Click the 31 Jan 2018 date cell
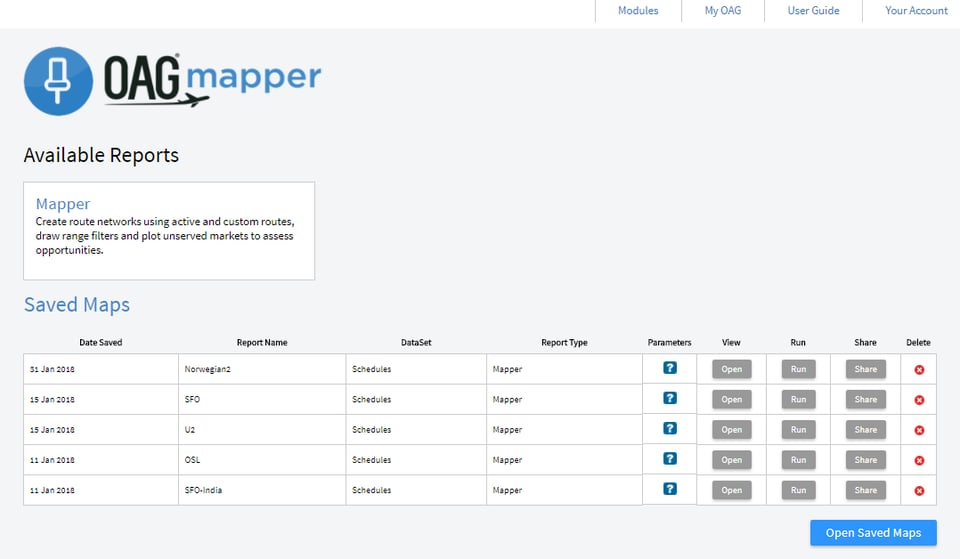960x559 pixels. click(101, 369)
